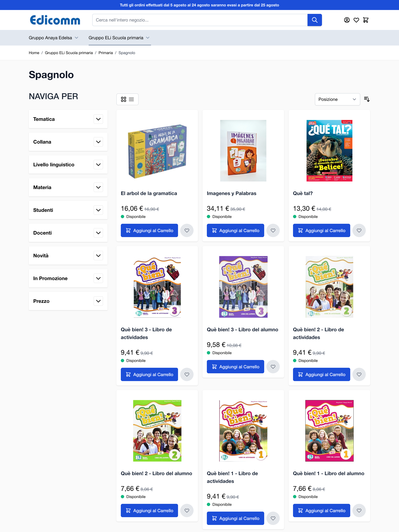Go to Primaria breadcrumb link
Screen dimensions: 399x532
[105, 53]
